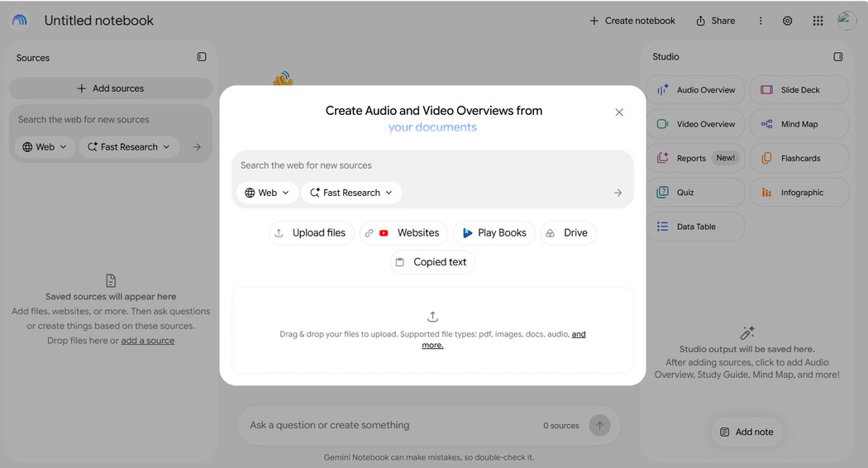Open Audio Overview in Studio
The image size is (868, 468).
[695, 90]
